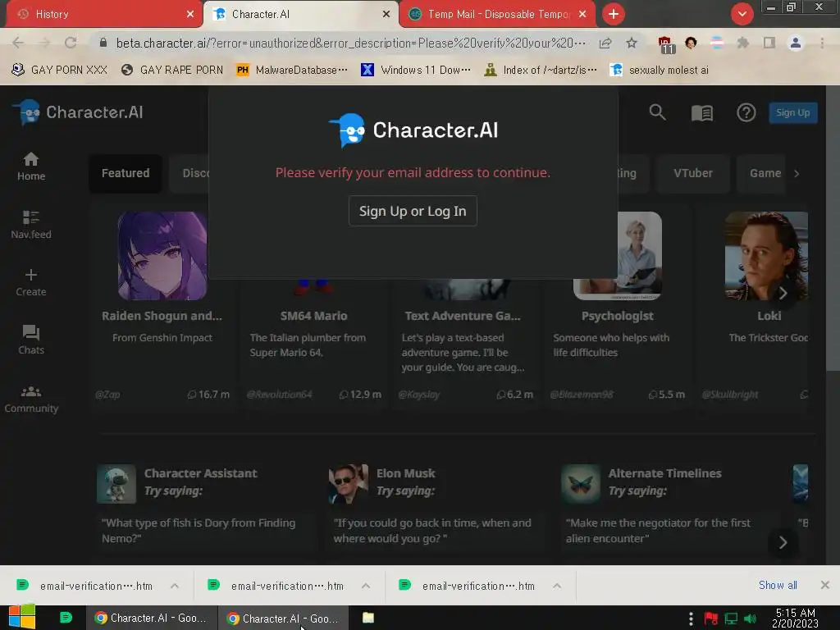Click the Chrome profile avatar icon
Viewport: 840px width, 630px height.
pyautogui.click(x=796, y=43)
